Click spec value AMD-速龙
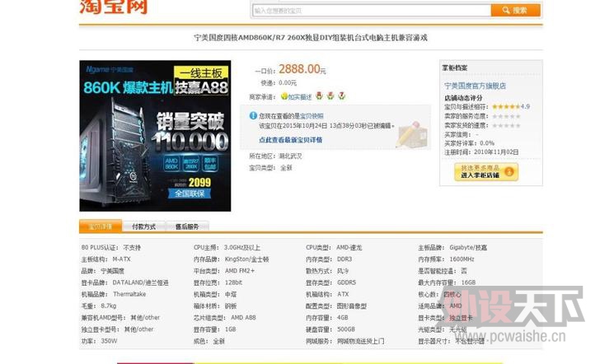Viewport: 600px width, 364px height. pyautogui.click(x=349, y=247)
